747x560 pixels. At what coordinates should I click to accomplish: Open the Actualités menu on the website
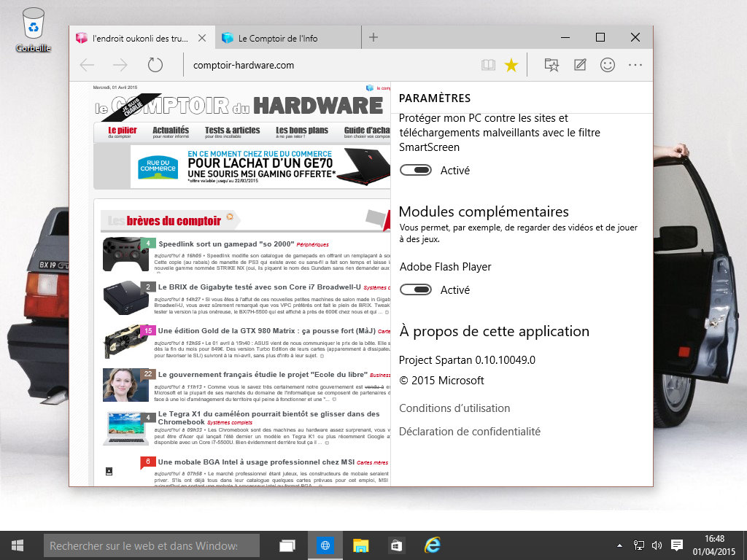click(170, 133)
